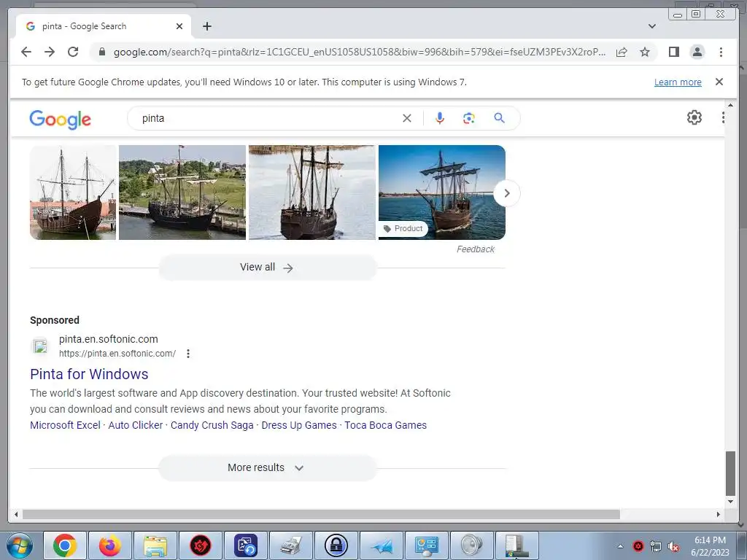This screenshot has width=747, height=560.
Task: Submit search with magnifier icon
Action: 499,118
